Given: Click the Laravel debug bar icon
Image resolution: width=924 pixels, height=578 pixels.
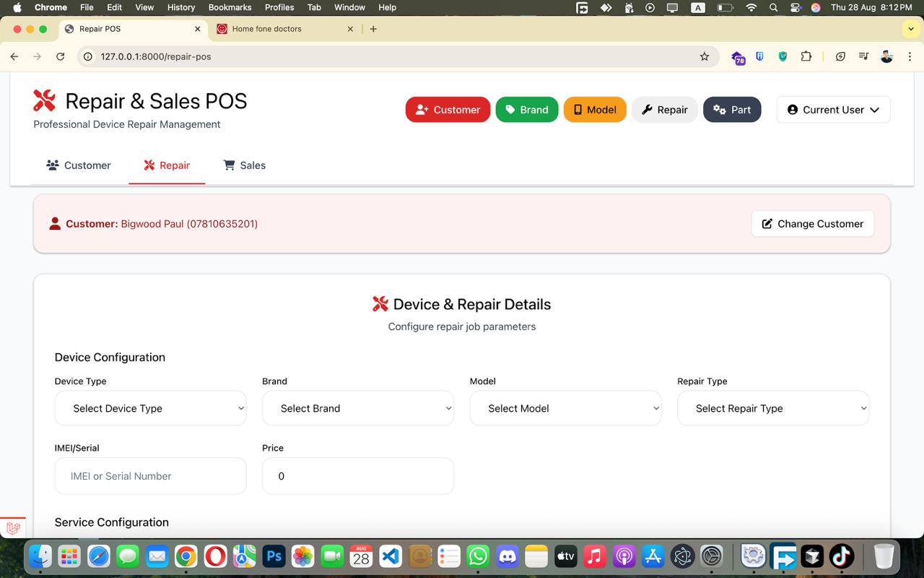Looking at the screenshot, I should [13, 528].
